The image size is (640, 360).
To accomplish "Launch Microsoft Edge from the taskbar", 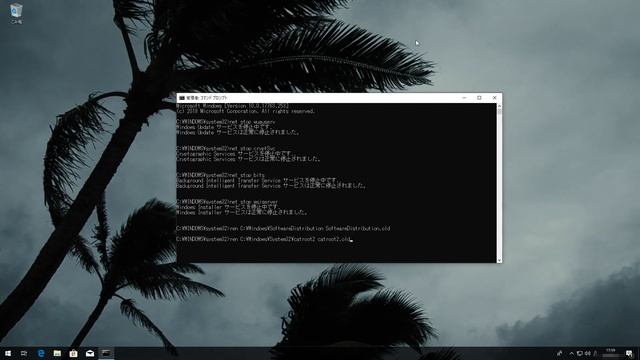I will (x=41, y=353).
